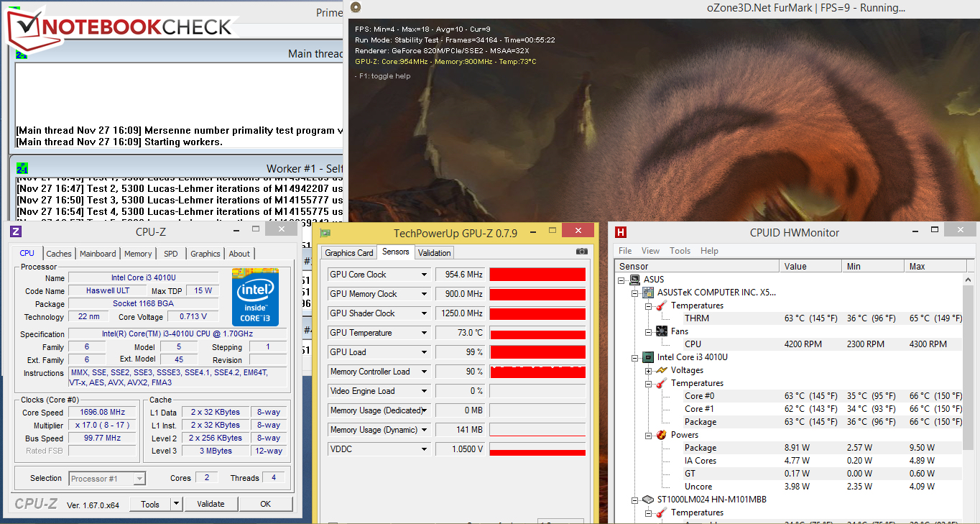980x524 pixels.
Task: Collapse the Fans node in HWMonitor
Action: (x=648, y=331)
